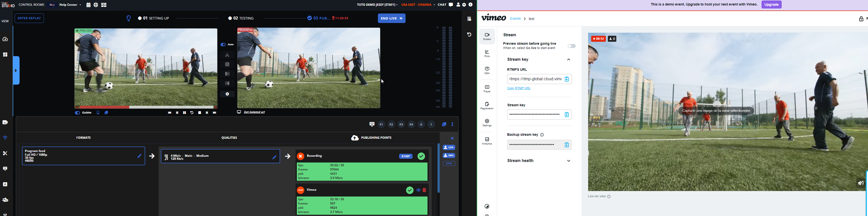Select the fade transition icon below cut
868x216 pixels.
[227, 64]
